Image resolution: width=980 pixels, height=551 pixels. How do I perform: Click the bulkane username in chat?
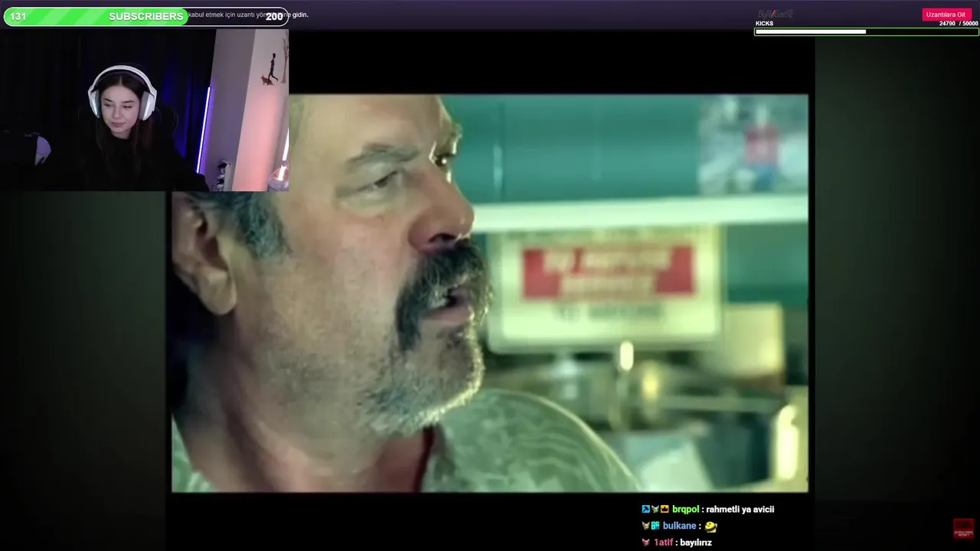pyautogui.click(x=679, y=526)
